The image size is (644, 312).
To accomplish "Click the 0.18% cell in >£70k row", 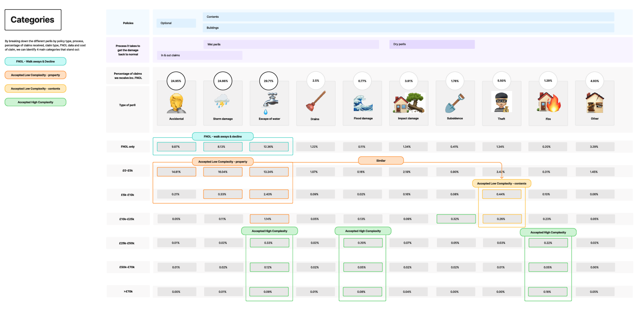I will click(548, 292).
